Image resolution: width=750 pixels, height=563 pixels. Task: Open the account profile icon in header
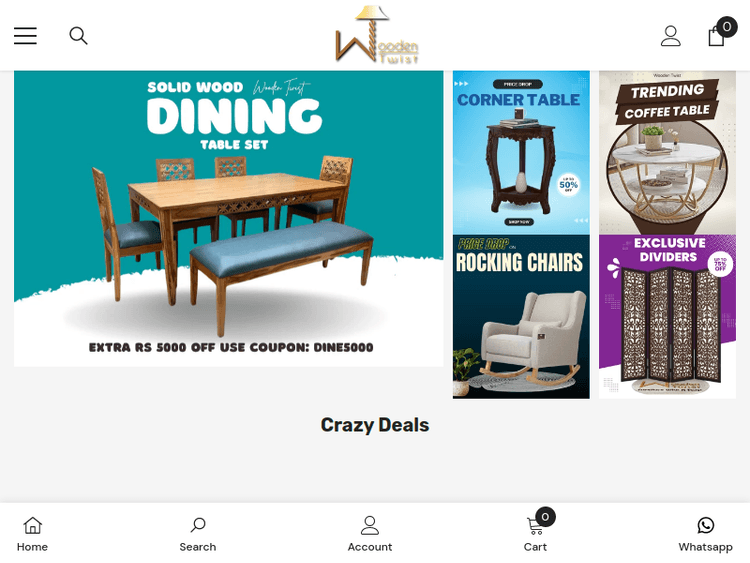pos(671,36)
